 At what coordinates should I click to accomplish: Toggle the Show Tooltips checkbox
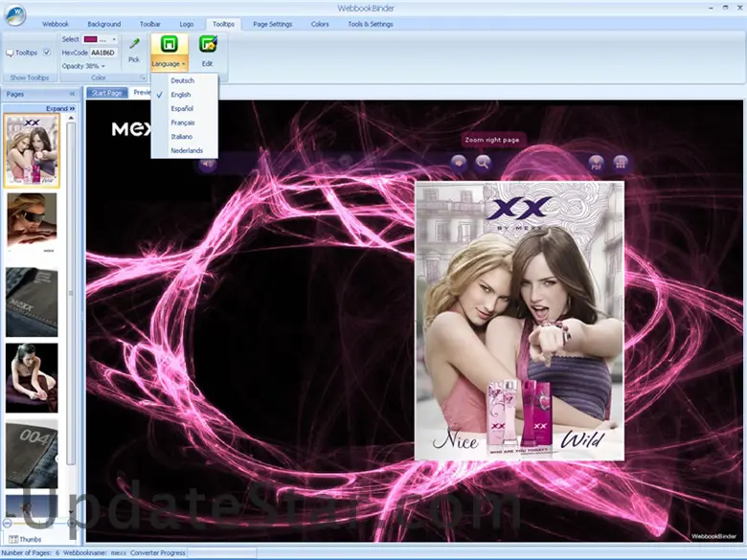(x=47, y=53)
